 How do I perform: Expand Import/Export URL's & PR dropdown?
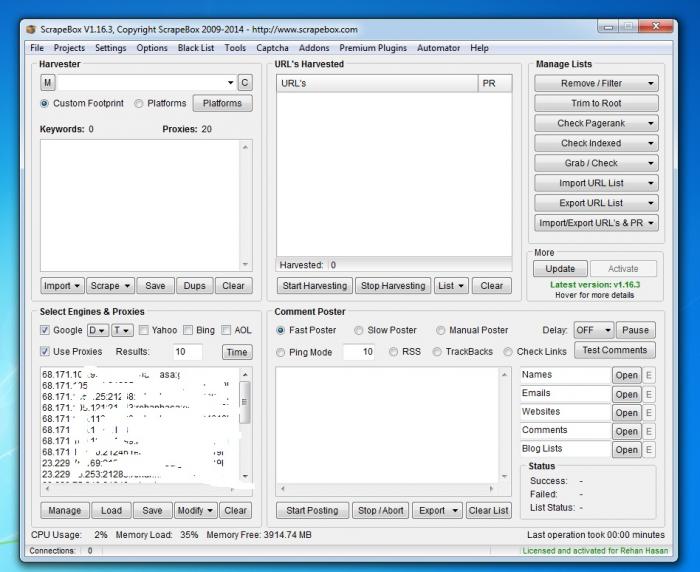[x=651, y=223]
